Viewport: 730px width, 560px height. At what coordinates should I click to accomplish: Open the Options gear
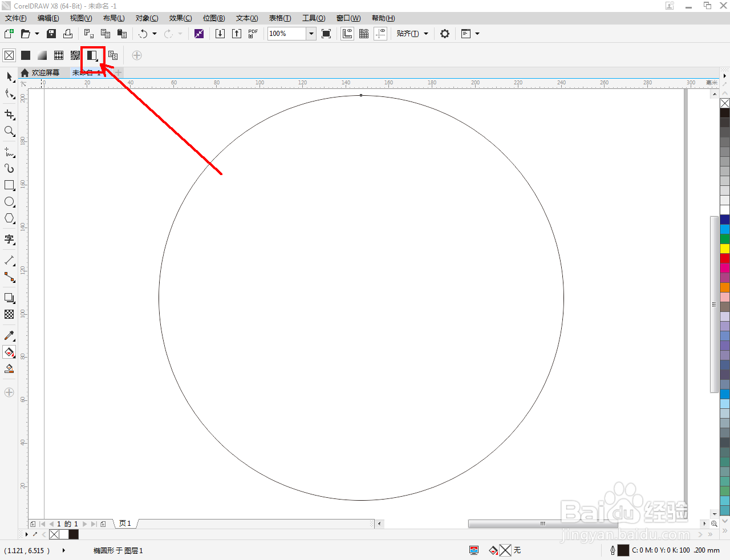(445, 34)
